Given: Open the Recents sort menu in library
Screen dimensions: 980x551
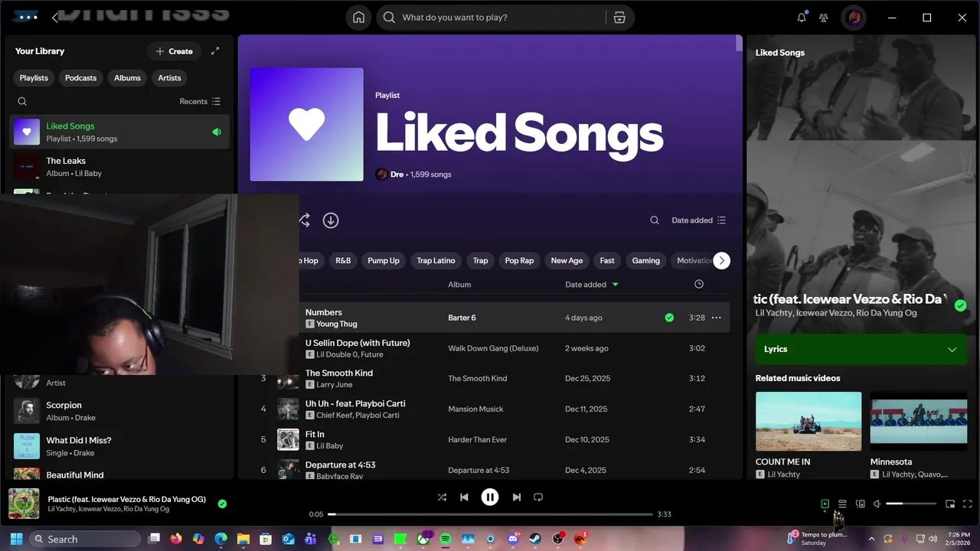Looking at the screenshot, I should (200, 101).
